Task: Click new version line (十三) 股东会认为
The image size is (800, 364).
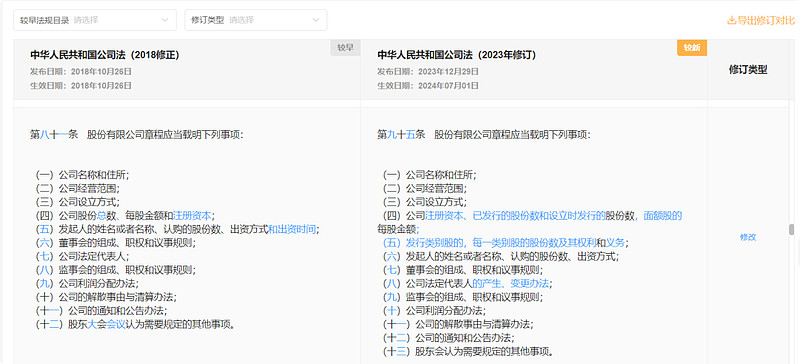Action: tap(468, 351)
